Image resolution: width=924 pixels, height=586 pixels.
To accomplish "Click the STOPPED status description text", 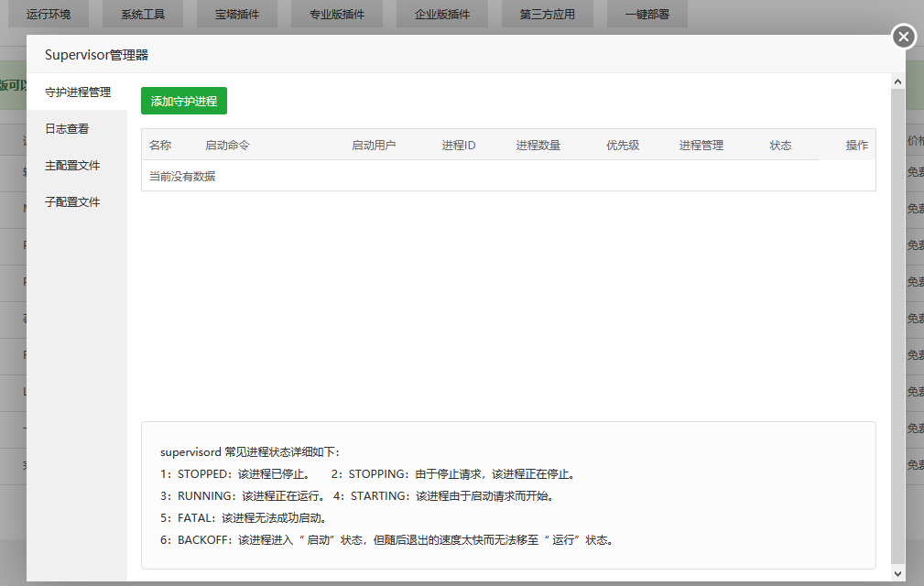I will (235, 473).
